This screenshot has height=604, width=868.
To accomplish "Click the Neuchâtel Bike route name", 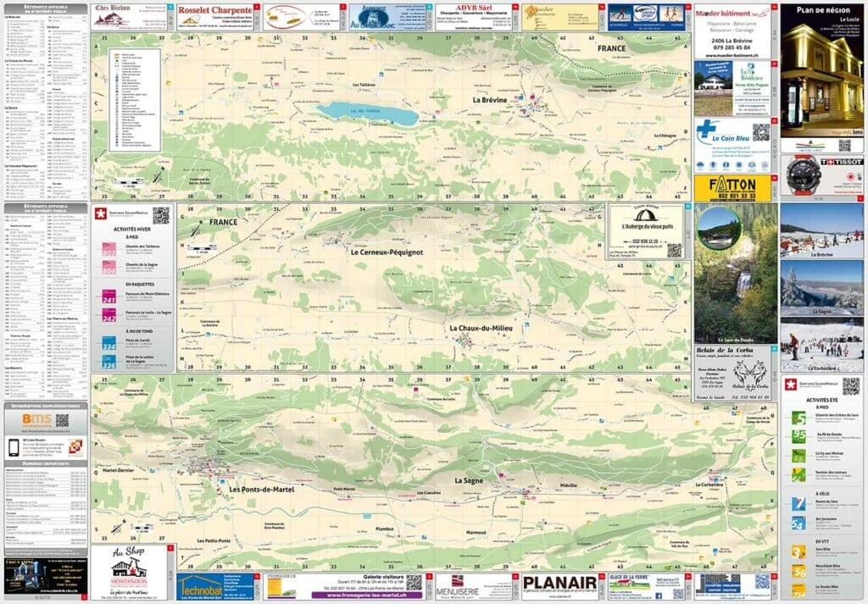I will point(827,568).
